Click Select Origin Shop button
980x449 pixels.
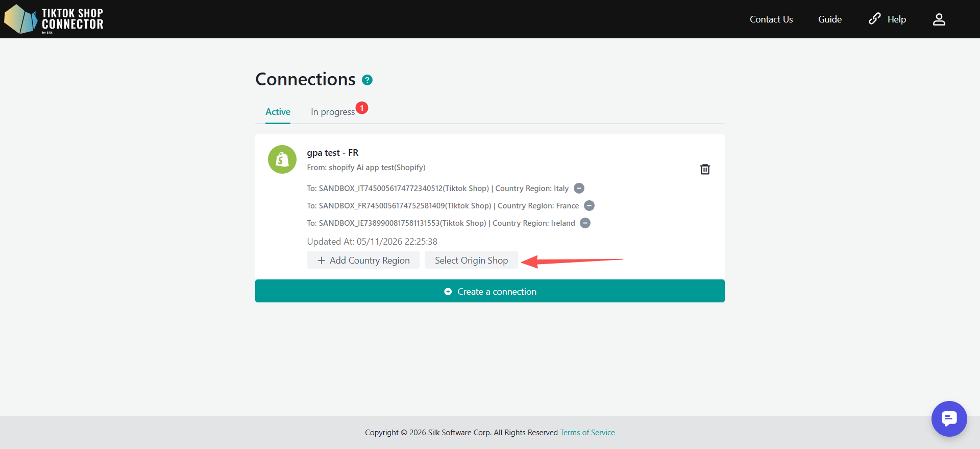pos(471,260)
